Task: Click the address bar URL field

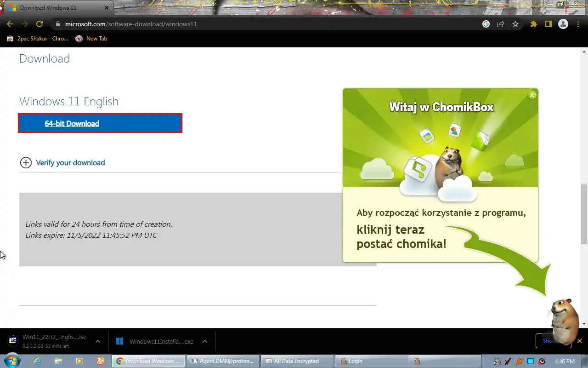Action: [266, 24]
